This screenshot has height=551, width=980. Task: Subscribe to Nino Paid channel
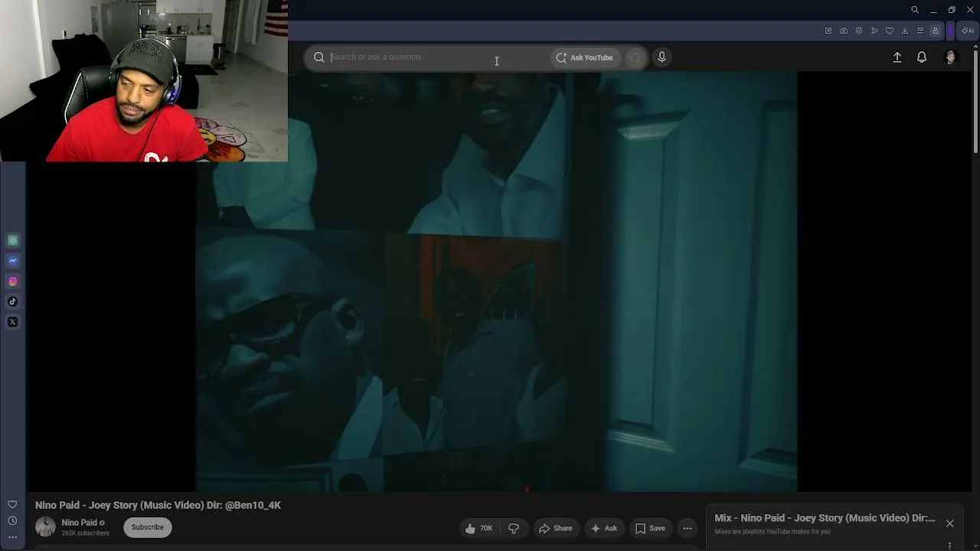pyautogui.click(x=148, y=527)
